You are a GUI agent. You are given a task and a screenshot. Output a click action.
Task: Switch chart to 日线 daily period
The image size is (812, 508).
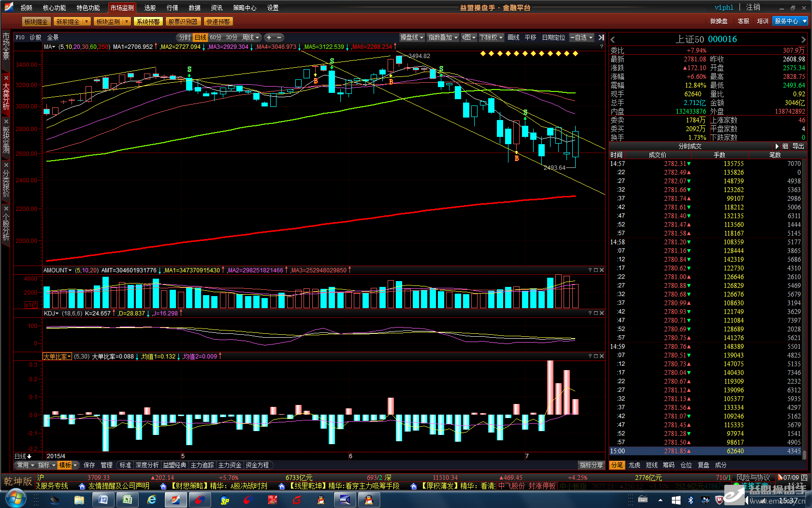[201, 37]
